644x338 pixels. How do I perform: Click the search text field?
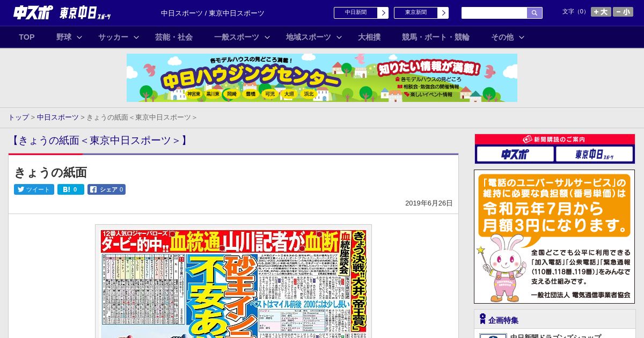(494, 13)
